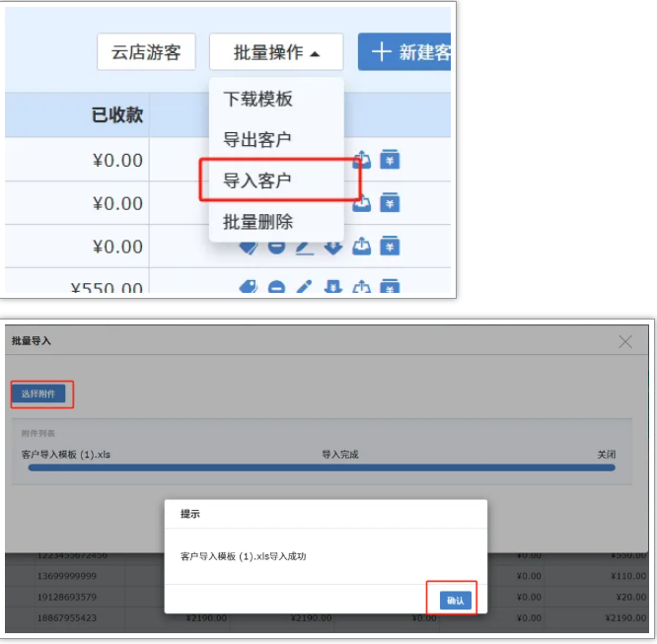Click the tag icon in the ¥550.00 row
Image resolution: width=657 pixels, height=644 pixels.
pyautogui.click(x=249, y=287)
